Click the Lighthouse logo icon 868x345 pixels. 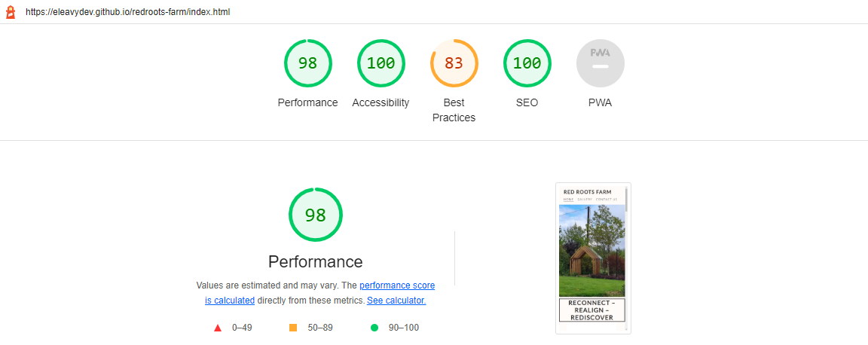tap(11, 11)
